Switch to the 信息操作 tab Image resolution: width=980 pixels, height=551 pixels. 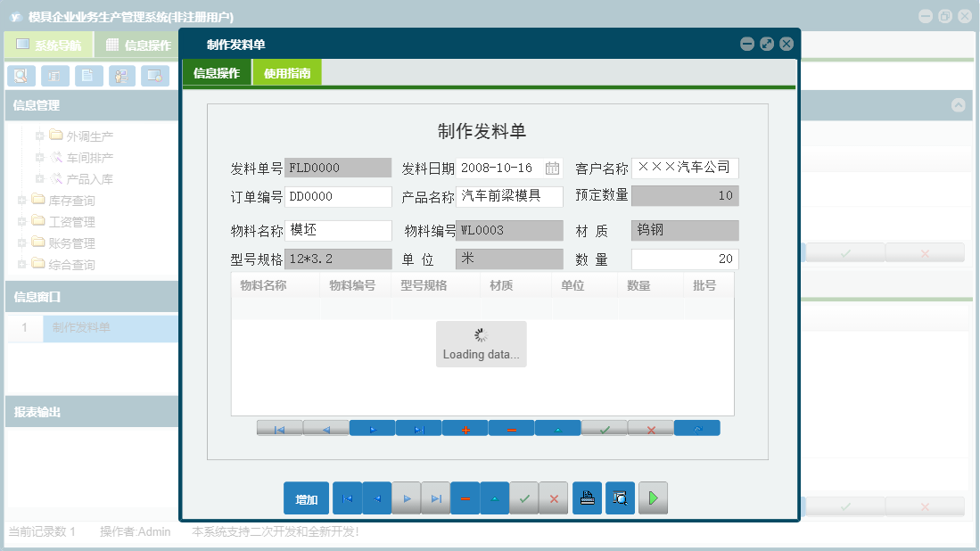pos(216,70)
